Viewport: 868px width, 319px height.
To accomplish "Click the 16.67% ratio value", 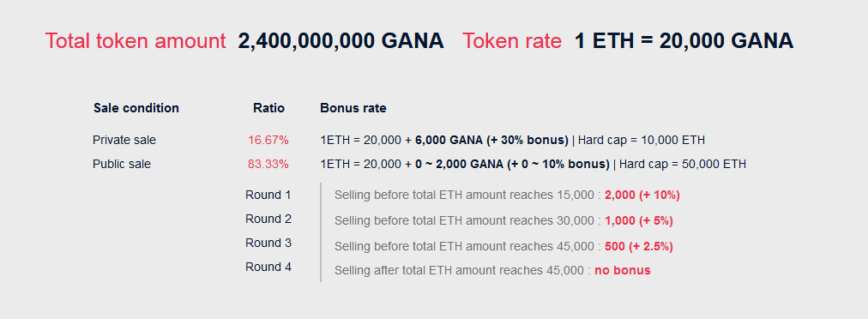I will 268,140.
